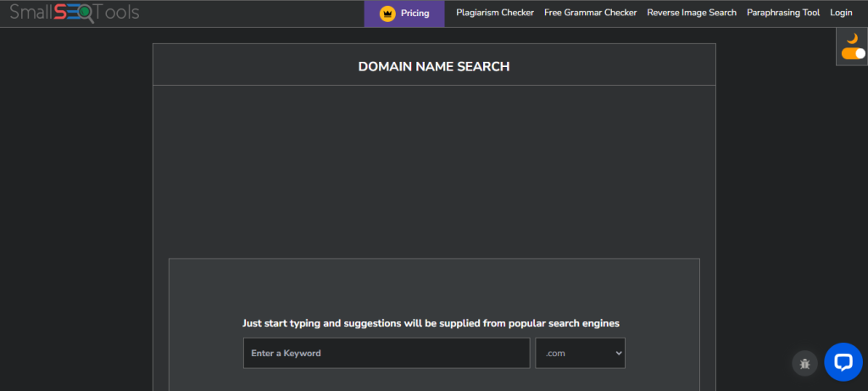The image size is (868, 391).
Task: Click the empty banner area above the search box
Action: pos(434,170)
